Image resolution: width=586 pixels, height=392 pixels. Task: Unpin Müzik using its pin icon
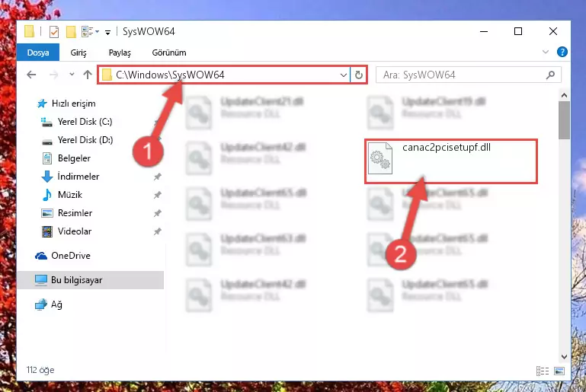[157, 195]
